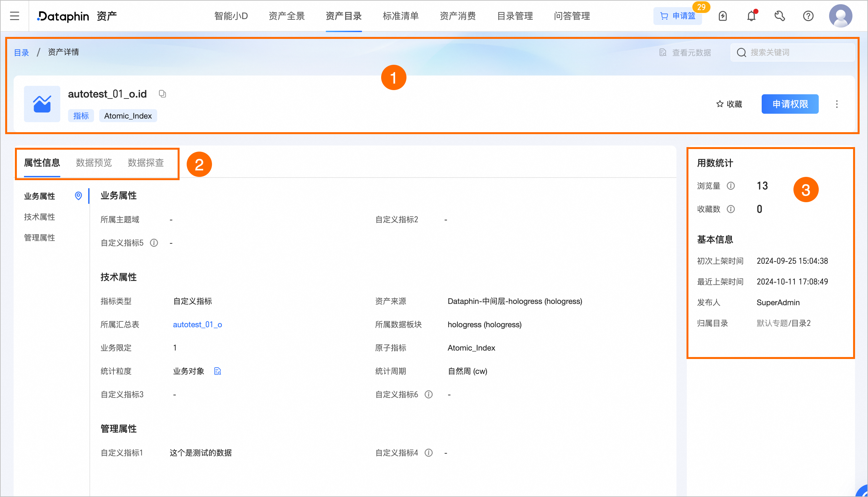Click the info icon next to 自定义指标4

point(428,453)
